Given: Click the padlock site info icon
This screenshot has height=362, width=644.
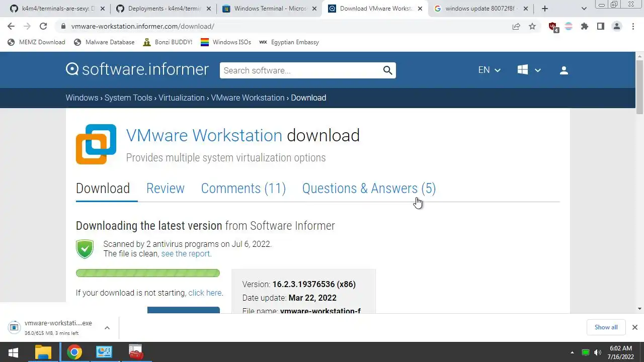Looking at the screenshot, I should click(x=63, y=27).
